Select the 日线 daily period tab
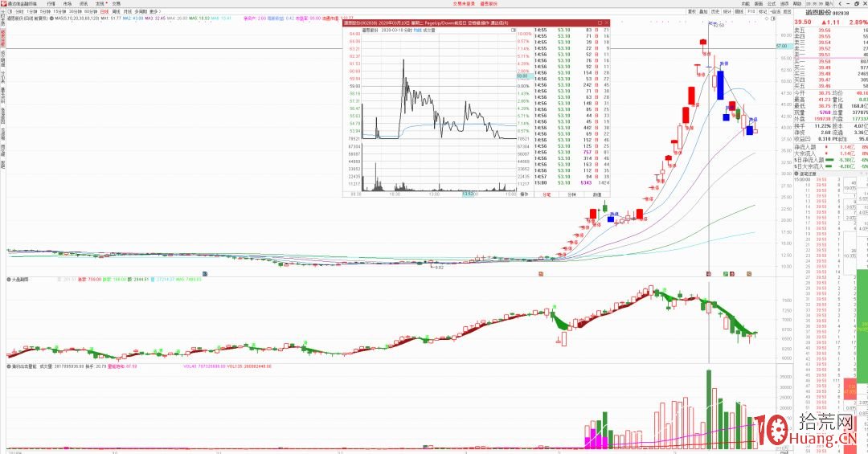 click(x=104, y=11)
